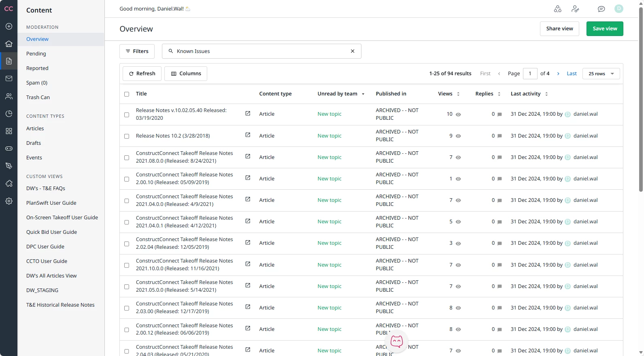
Task: Open the chat messages icon in top bar
Action: tap(601, 9)
